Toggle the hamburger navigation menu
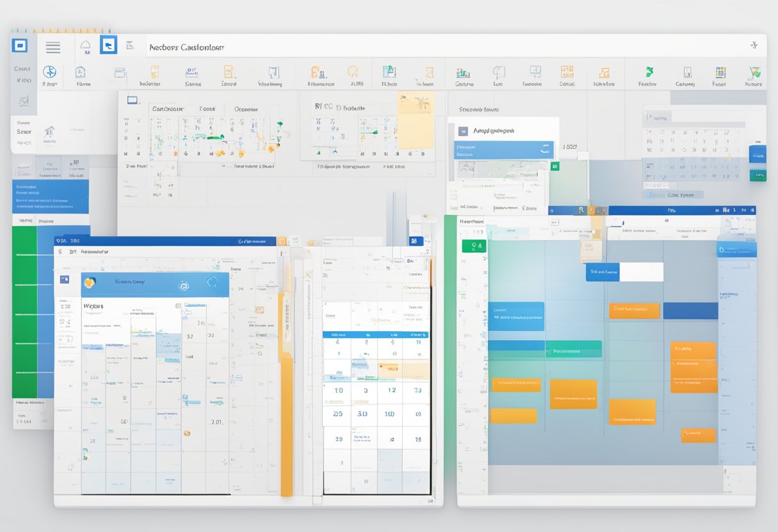The width and height of the screenshot is (778, 532). coord(53,46)
